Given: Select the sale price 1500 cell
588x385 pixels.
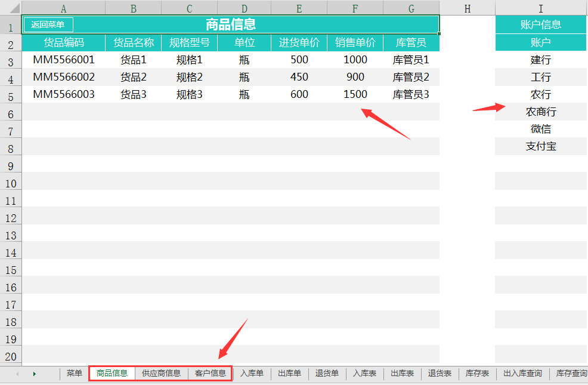Looking at the screenshot, I should pos(355,94).
